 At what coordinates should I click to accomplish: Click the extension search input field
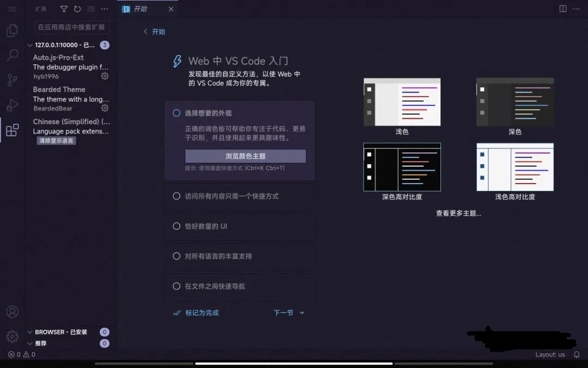pyautogui.click(x=72, y=27)
